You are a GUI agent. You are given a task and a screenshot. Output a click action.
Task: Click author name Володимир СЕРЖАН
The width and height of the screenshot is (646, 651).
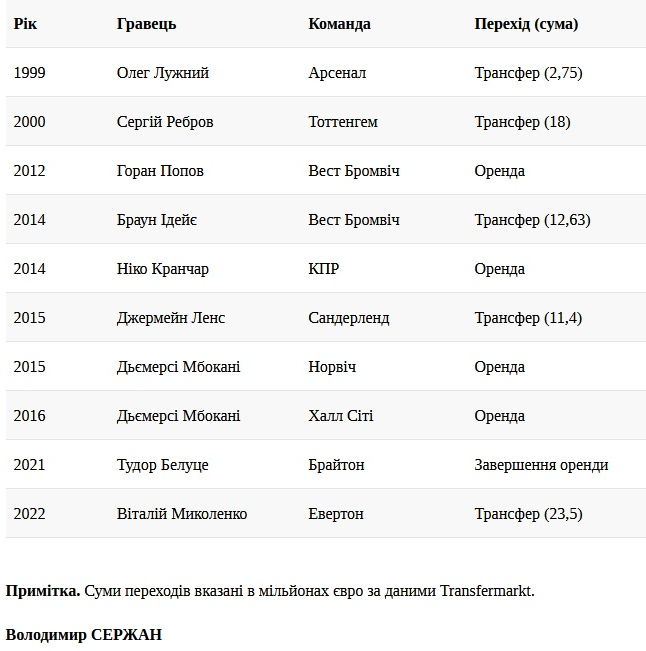click(x=84, y=634)
